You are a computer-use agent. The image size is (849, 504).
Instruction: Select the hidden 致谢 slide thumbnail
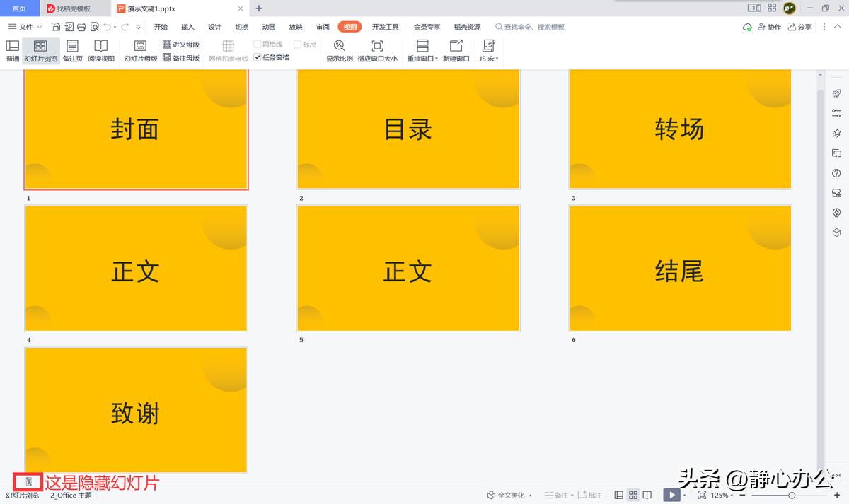coord(134,410)
